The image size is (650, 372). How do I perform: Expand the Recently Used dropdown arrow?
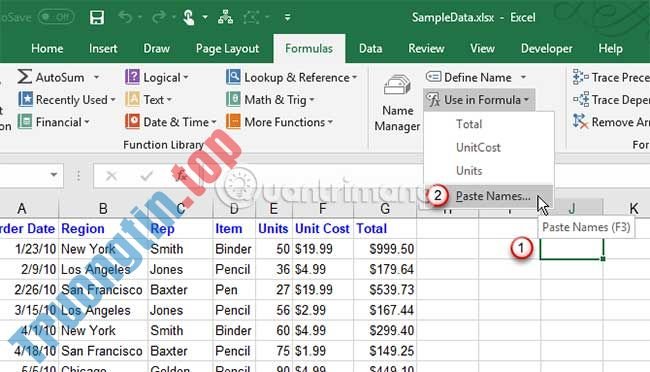113,100
